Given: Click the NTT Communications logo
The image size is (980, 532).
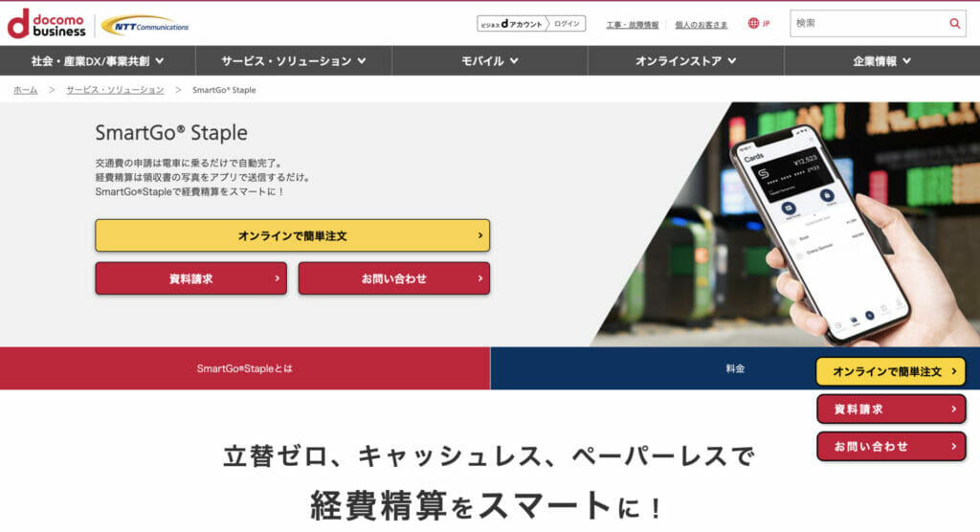Looking at the screenshot, I should pos(145,26).
